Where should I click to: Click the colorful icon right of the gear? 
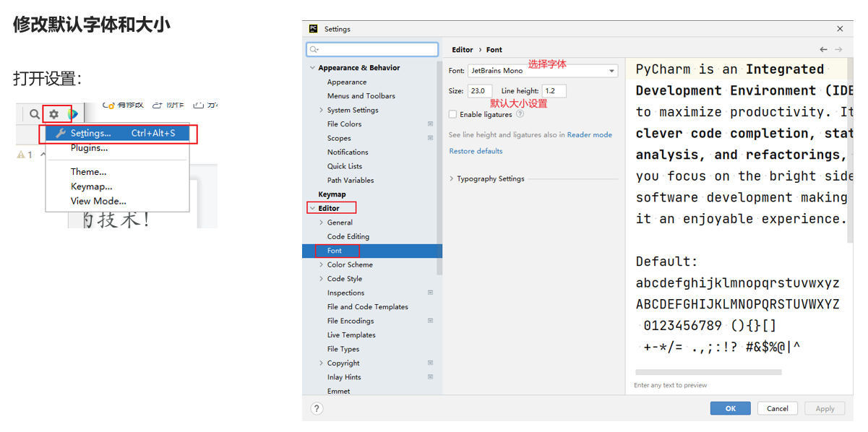[72, 114]
